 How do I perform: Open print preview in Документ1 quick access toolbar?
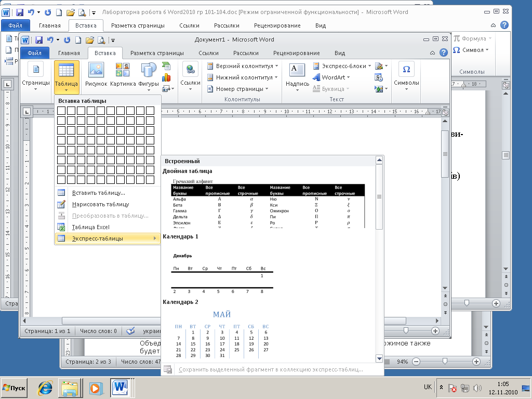[x=101, y=40]
